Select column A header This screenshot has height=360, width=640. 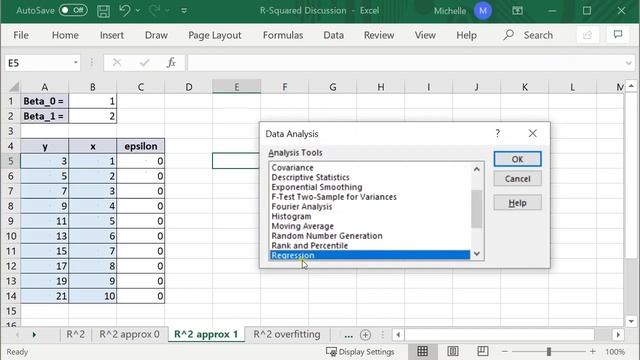click(44, 87)
